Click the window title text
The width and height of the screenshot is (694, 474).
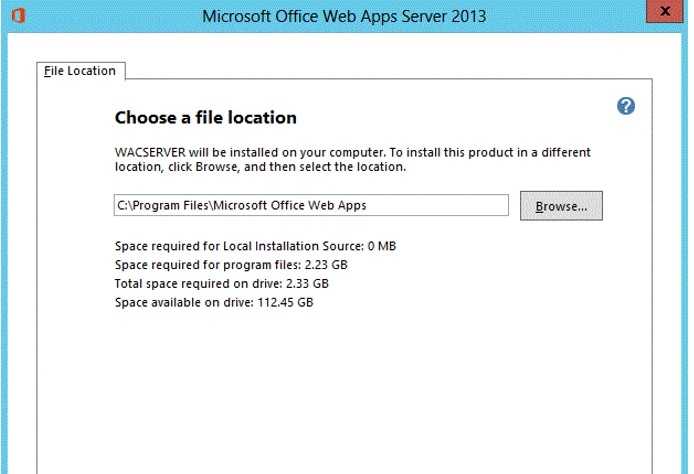point(346,16)
